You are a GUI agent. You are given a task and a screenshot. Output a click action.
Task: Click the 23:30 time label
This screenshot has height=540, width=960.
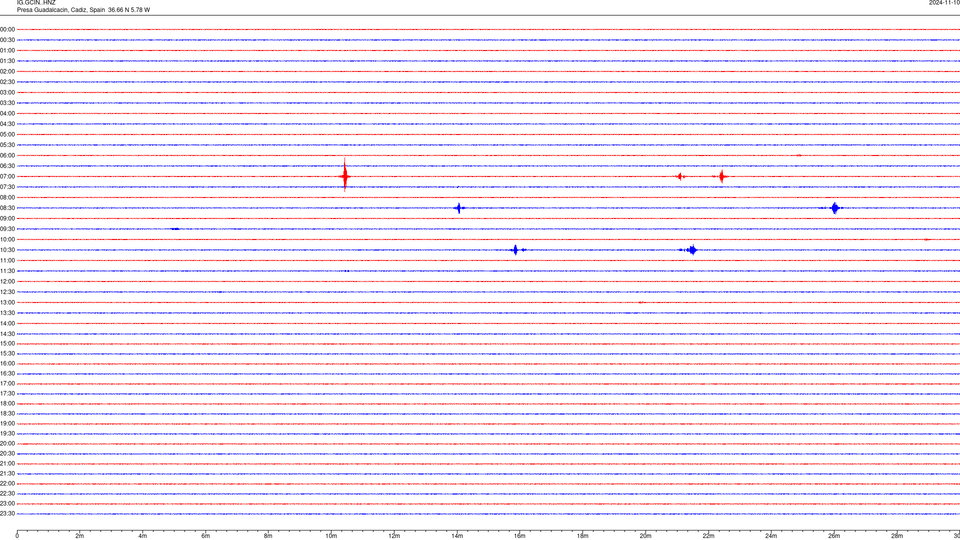[x=7, y=514]
